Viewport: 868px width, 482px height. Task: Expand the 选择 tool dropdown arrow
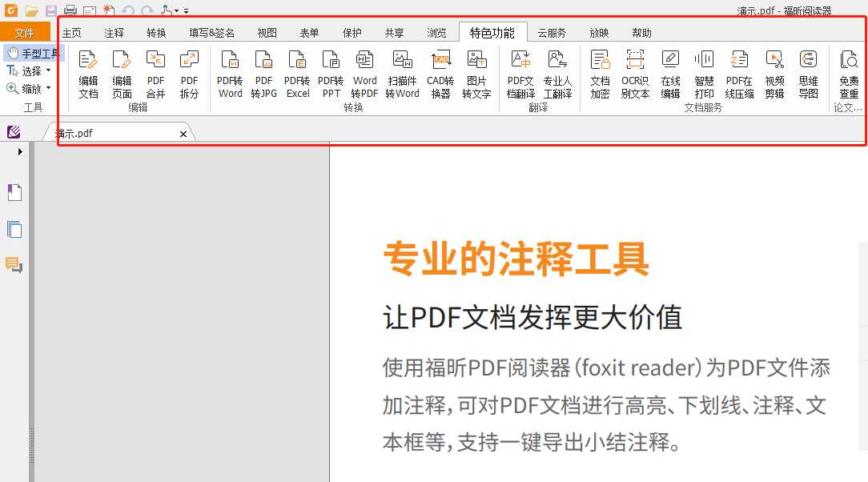(49, 71)
